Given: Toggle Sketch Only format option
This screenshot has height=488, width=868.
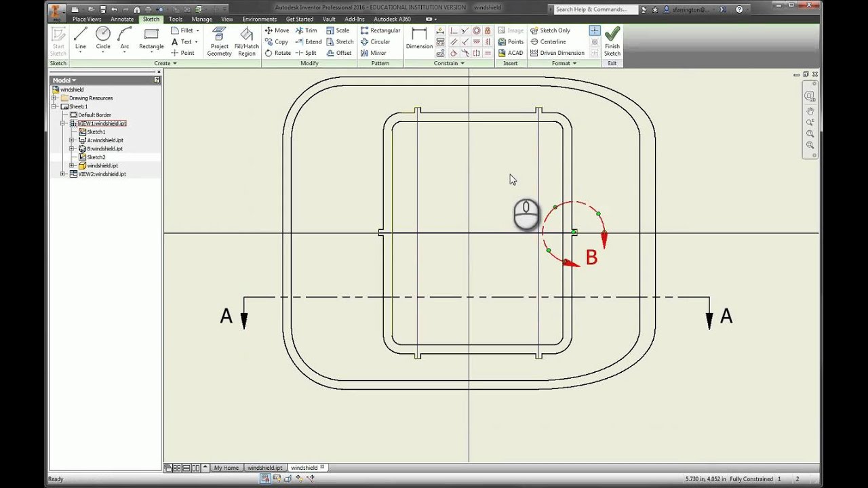Looking at the screenshot, I should 550,30.
